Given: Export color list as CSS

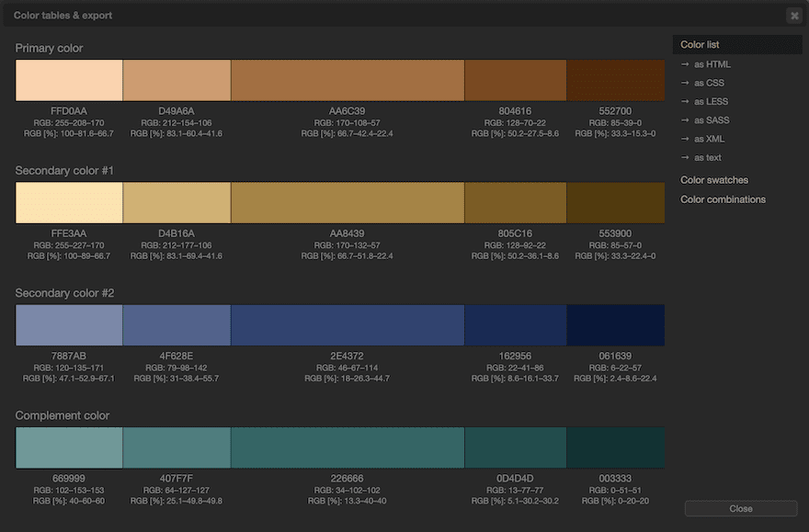Looking at the screenshot, I should 709,83.
